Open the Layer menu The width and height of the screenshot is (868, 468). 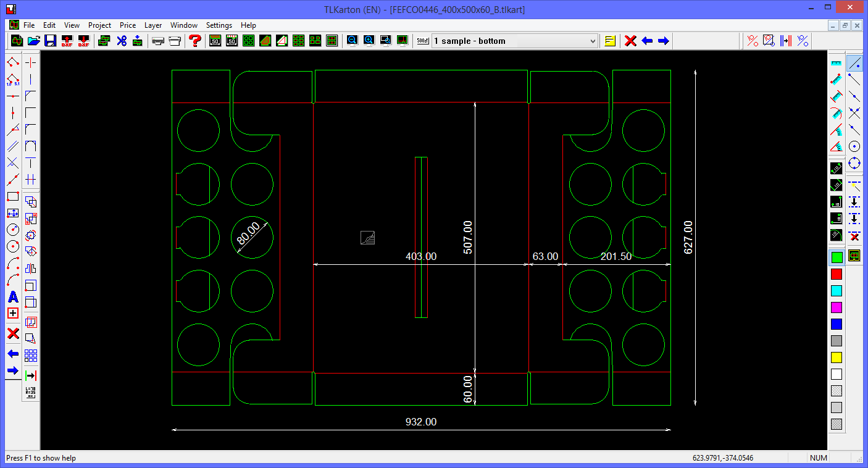153,25
